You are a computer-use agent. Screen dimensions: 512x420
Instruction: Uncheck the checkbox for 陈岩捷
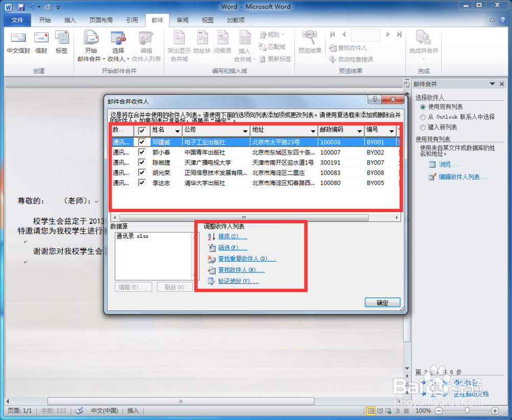[x=142, y=162]
